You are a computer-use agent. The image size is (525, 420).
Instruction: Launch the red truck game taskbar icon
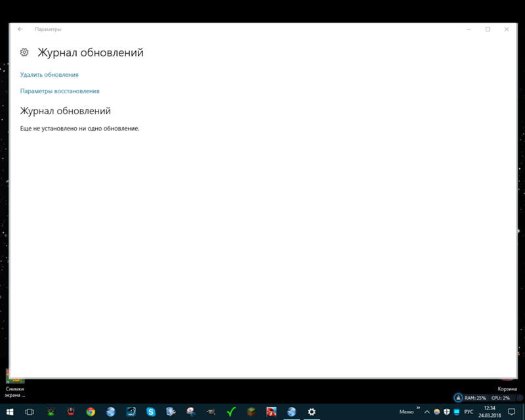(272, 412)
